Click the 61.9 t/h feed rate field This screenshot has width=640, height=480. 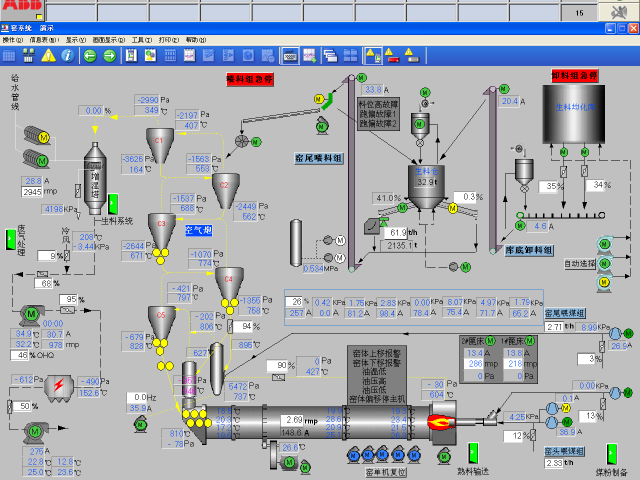[x=396, y=233]
